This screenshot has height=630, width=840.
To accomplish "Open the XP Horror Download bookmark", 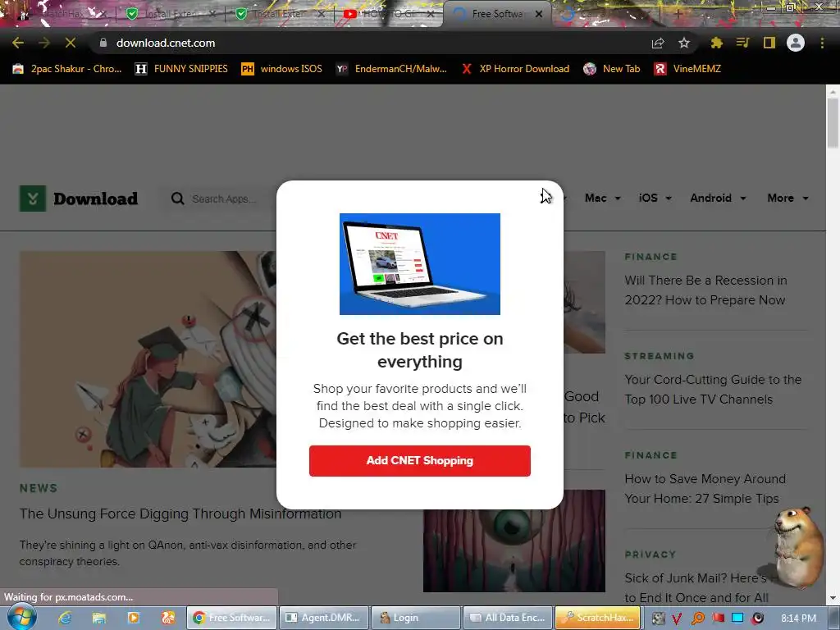I will 515,69.
